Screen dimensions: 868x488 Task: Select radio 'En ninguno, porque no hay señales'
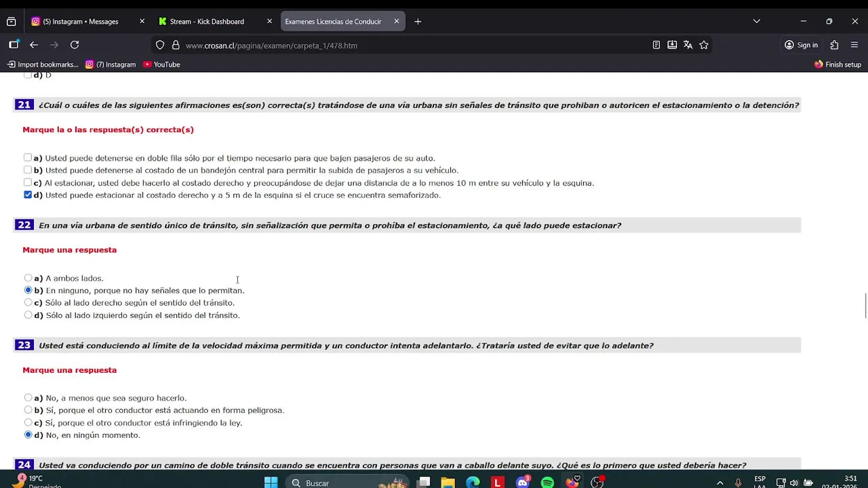click(x=28, y=290)
